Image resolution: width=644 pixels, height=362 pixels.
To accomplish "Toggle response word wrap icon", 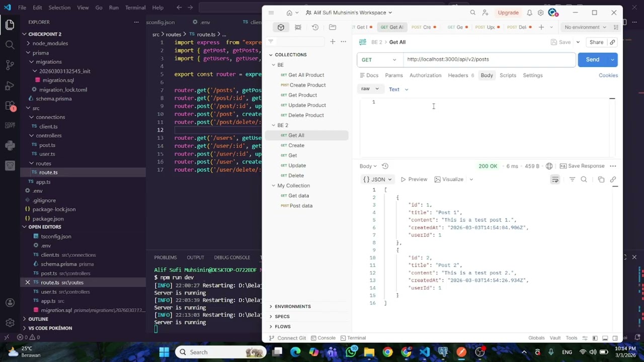I will point(555,179).
